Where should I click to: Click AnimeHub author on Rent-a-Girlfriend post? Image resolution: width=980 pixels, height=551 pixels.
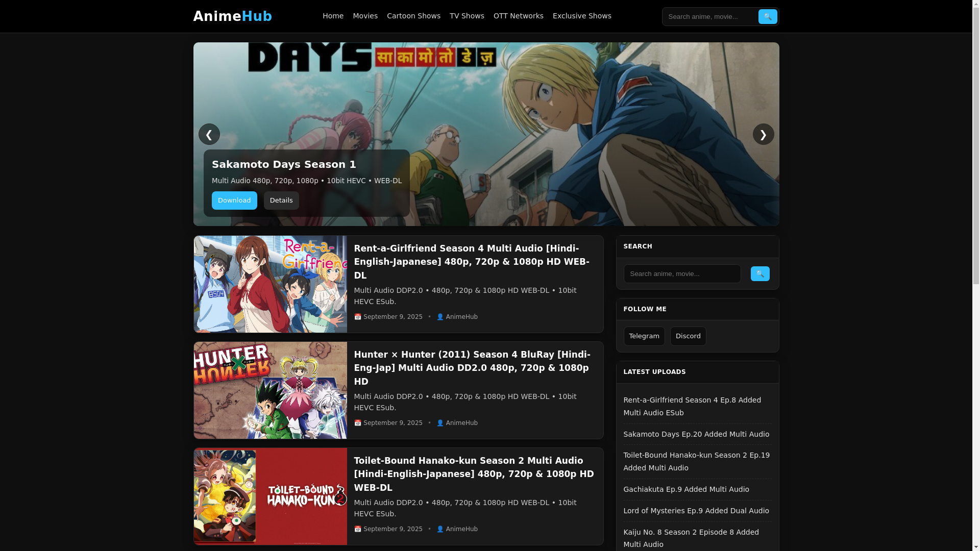pos(461,317)
